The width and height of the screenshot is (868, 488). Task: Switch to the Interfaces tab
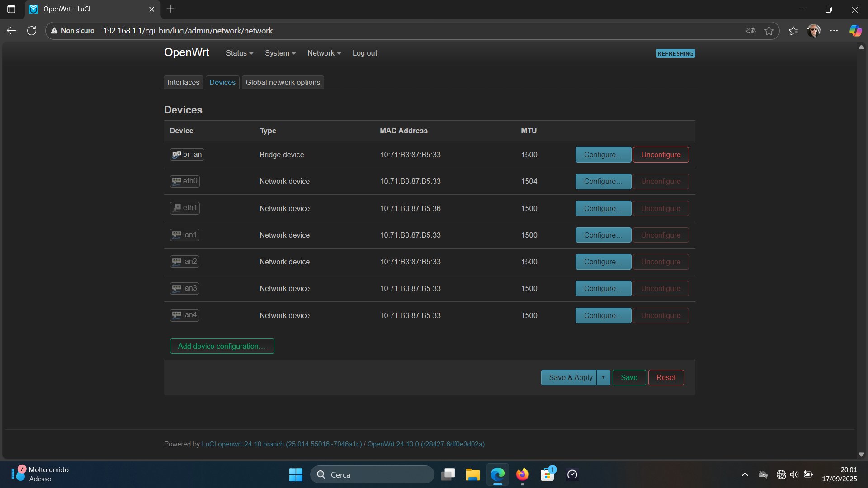coord(183,83)
